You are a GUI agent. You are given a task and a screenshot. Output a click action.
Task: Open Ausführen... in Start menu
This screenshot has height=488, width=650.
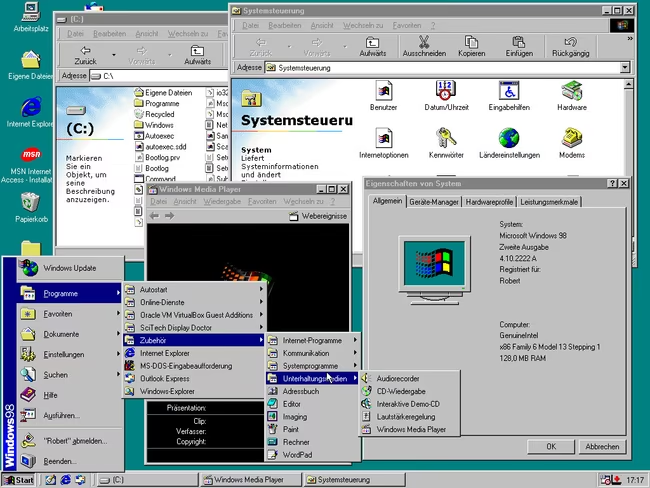70,415
